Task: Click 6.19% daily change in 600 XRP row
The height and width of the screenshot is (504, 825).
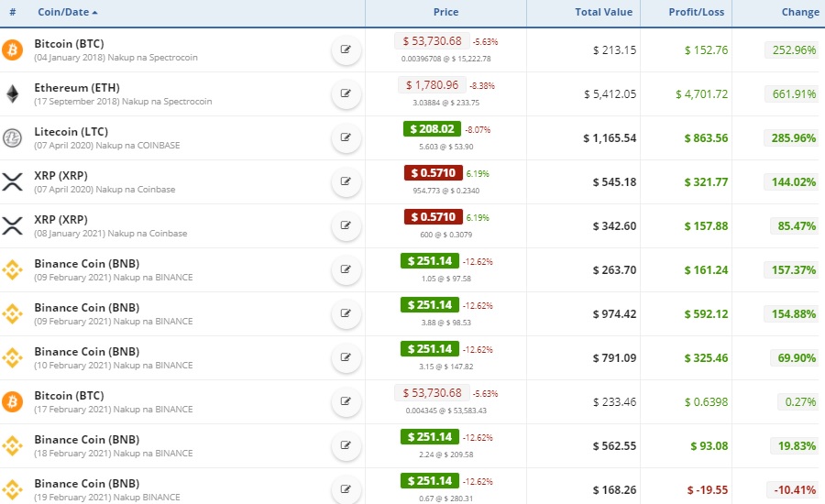Action: click(478, 218)
